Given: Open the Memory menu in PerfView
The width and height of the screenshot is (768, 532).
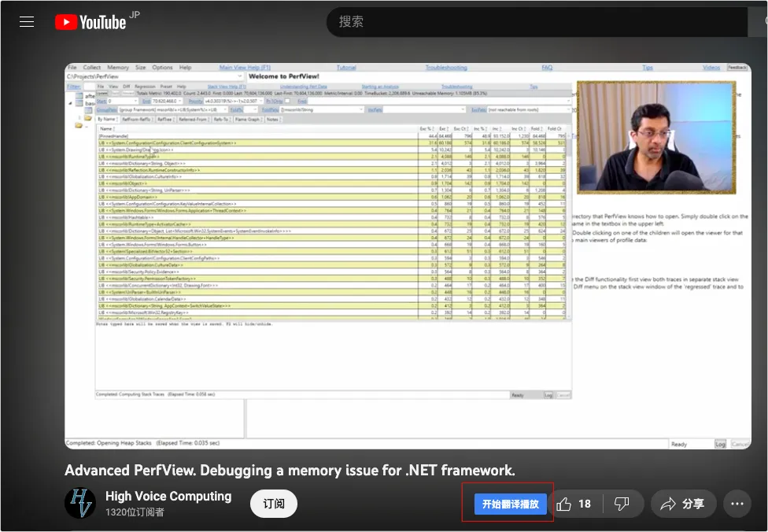Looking at the screenshot, I should (118, 67).
